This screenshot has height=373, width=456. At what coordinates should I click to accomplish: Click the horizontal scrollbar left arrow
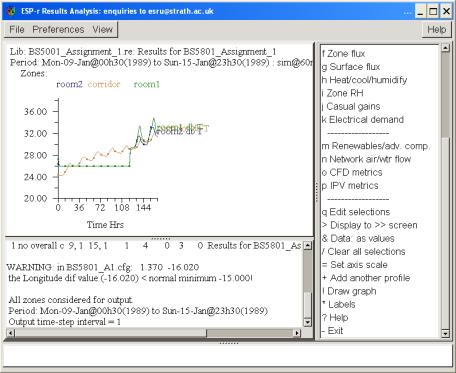click(x=10, y=333)
